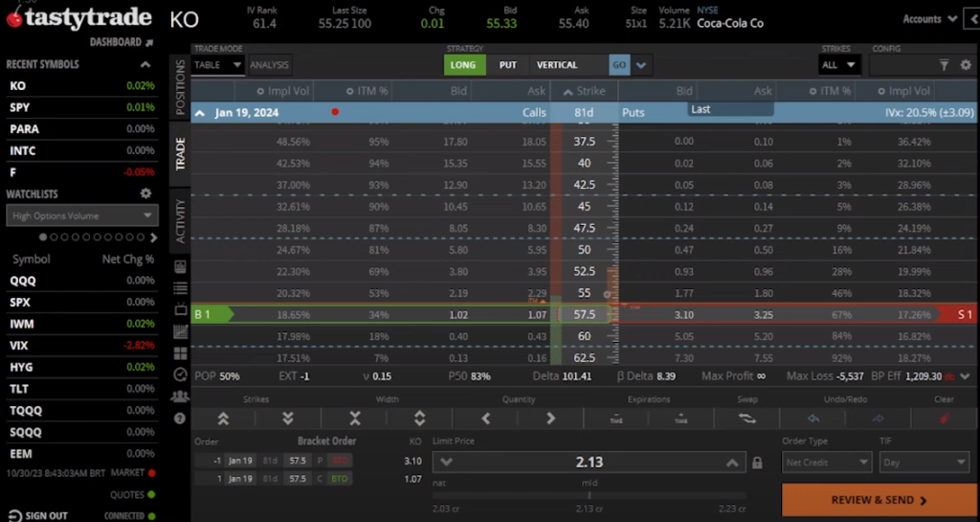The width and height of the screenshot is (980, 522).
Task: Toggle the LONG strategy direction button
Action: [464, 65]
